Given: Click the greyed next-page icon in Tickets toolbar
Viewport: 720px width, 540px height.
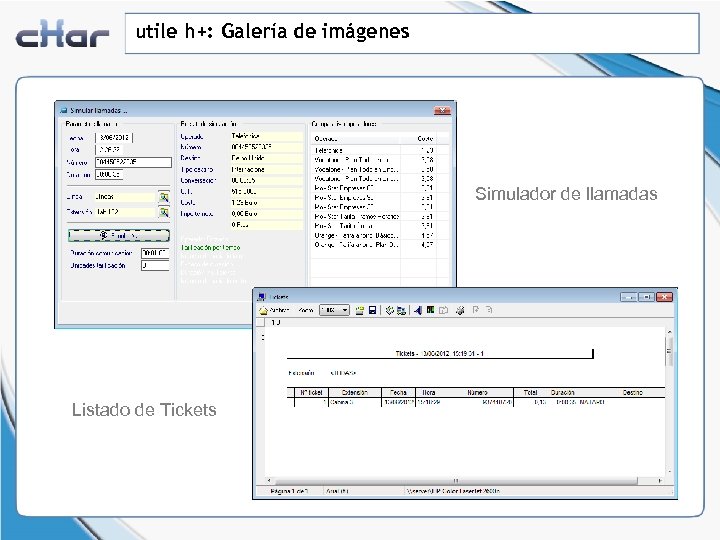Looking at the screenshot, I should (476, 310).
